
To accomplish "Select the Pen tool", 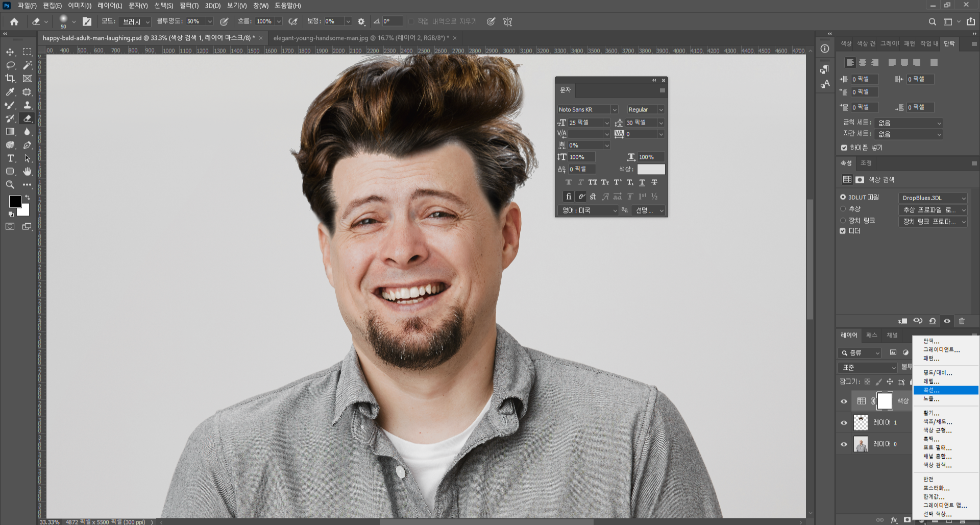I will (x=28, y=145).
